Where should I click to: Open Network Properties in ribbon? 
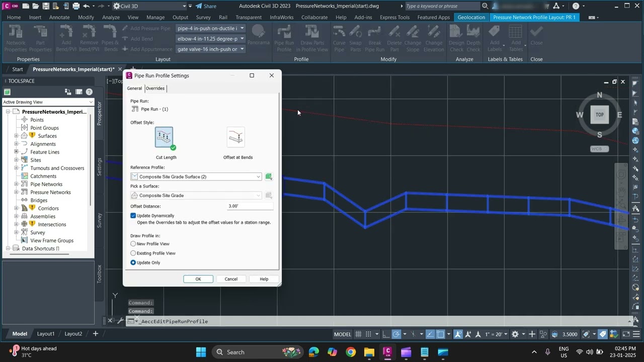pyautogui.click(x=16, y=38)
